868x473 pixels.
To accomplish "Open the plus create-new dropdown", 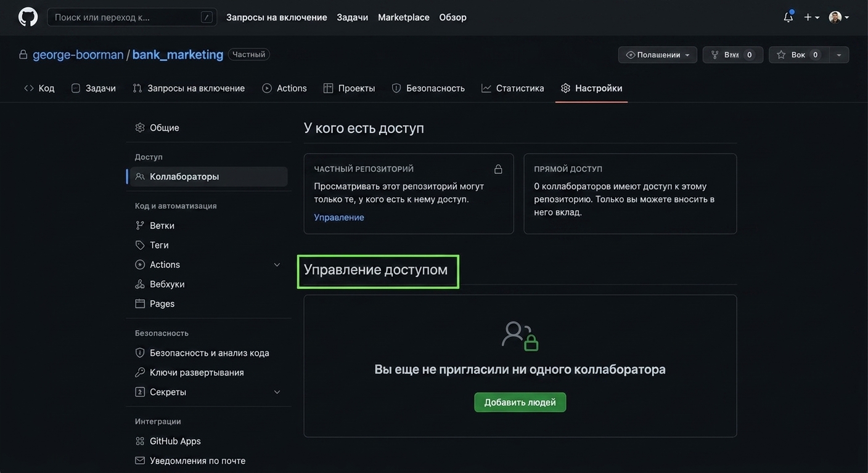I will (x=811, y=17).
